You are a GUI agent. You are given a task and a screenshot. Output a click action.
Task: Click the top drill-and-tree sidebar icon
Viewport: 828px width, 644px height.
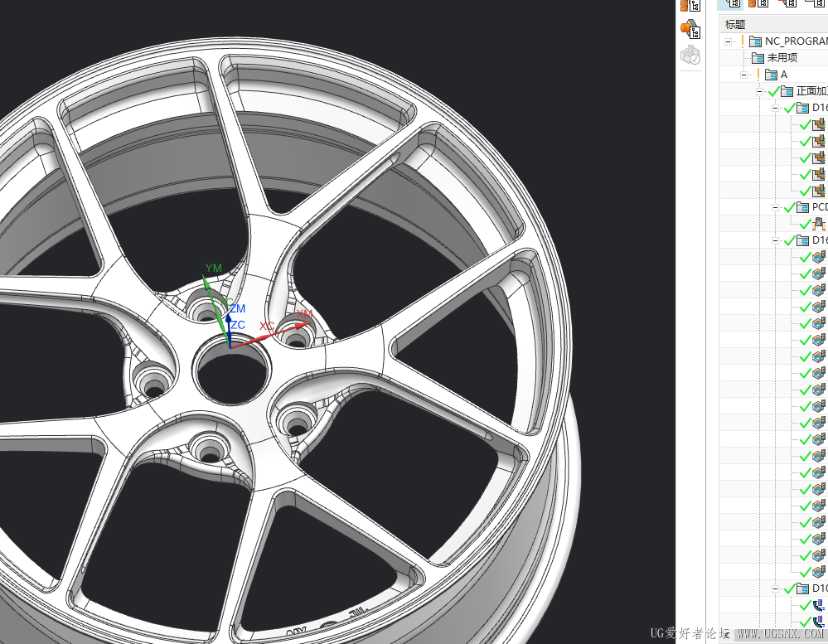pyautogui.click(x=690, y=6)
